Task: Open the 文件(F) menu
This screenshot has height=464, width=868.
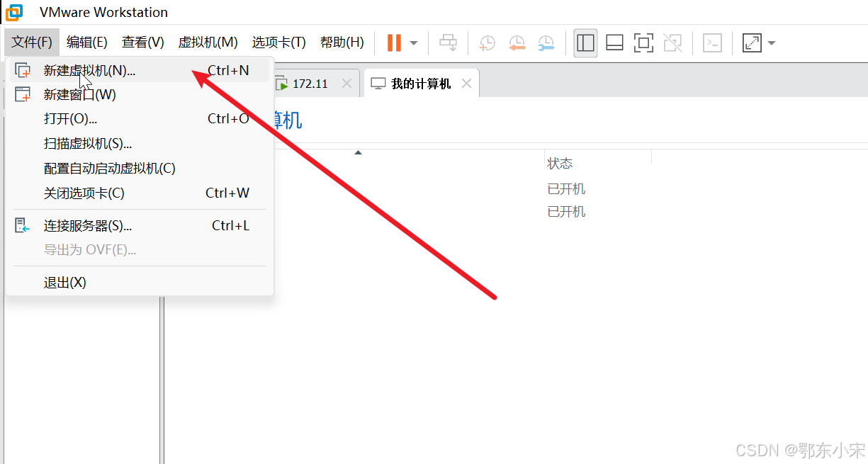Action: 32,43
